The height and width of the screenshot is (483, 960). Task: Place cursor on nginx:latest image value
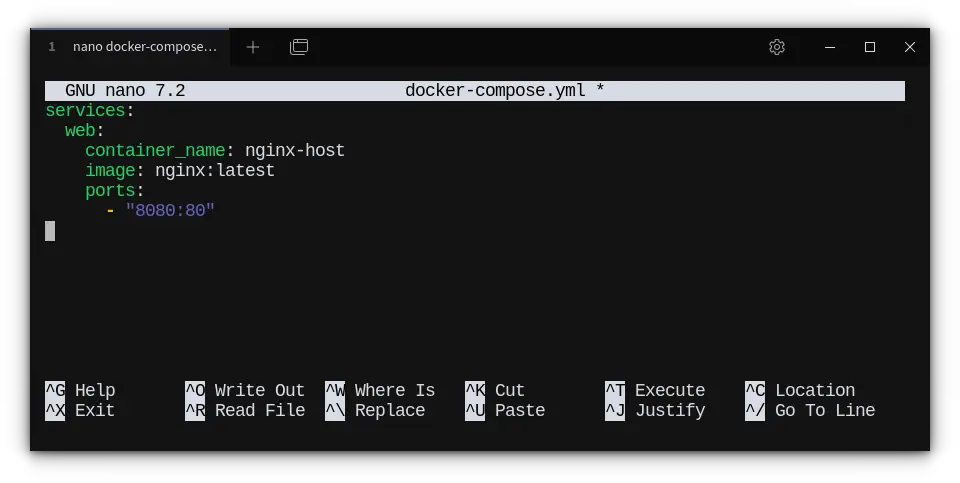click(x=214, y=171)
